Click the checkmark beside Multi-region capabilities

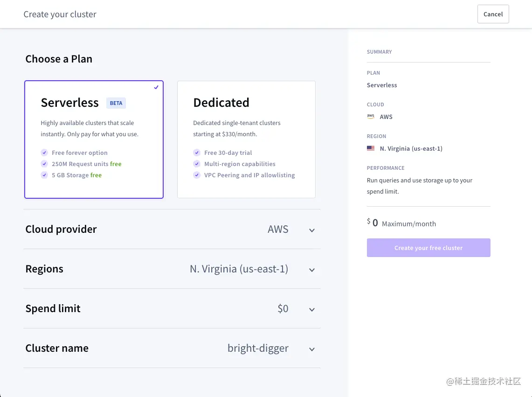point(197,164)
